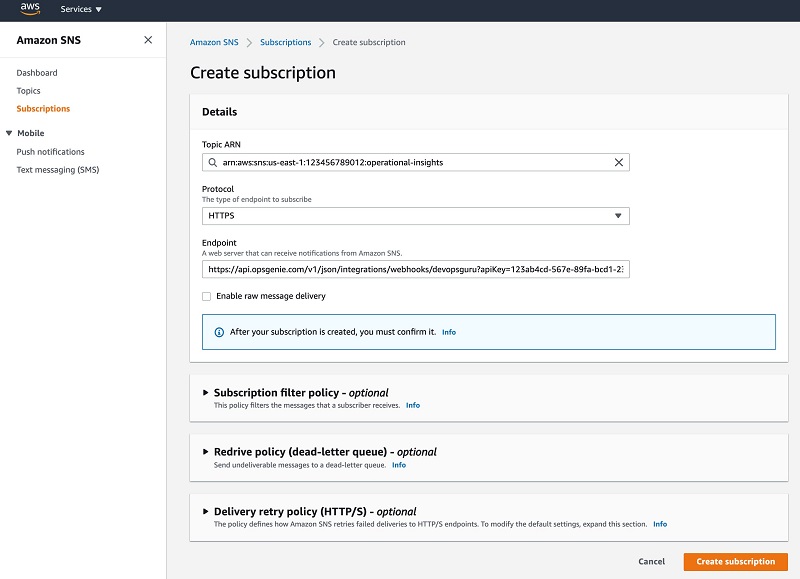Collapse the Mobile section in sidebar
The width and height of the screenshot is (800, 579).
click(x=9, y=133)
